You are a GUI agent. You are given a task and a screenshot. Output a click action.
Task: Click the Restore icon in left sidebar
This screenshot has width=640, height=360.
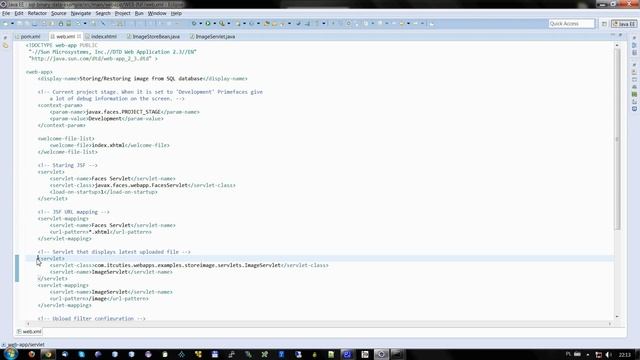tap(5, 38)
